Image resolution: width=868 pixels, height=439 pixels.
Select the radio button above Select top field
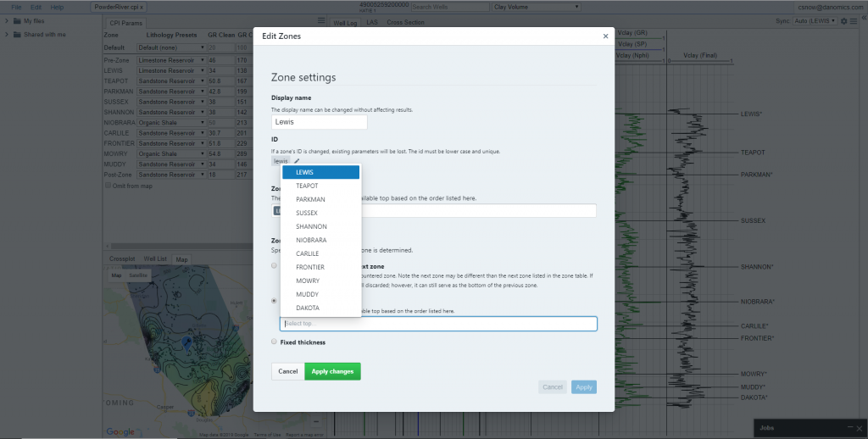274,301
